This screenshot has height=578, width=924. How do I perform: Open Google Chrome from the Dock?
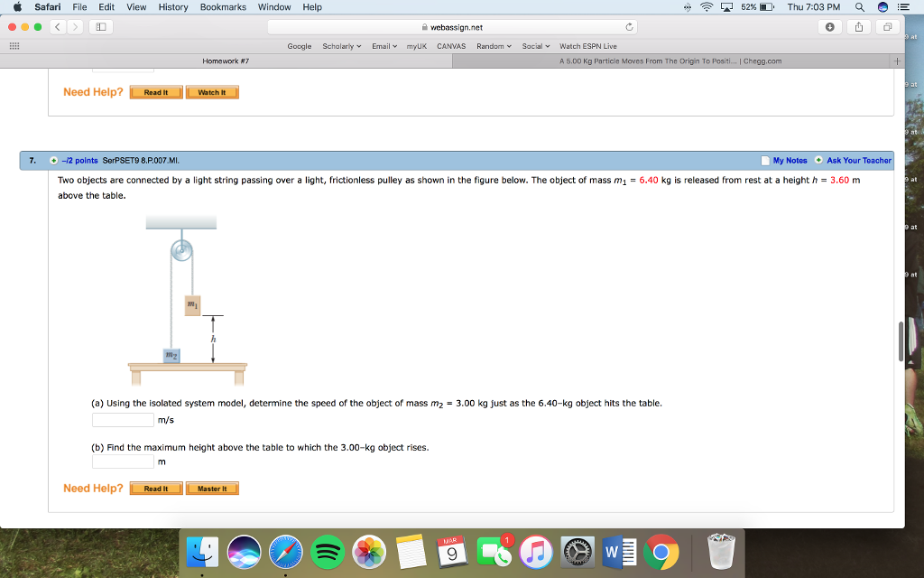click(661, 551)
